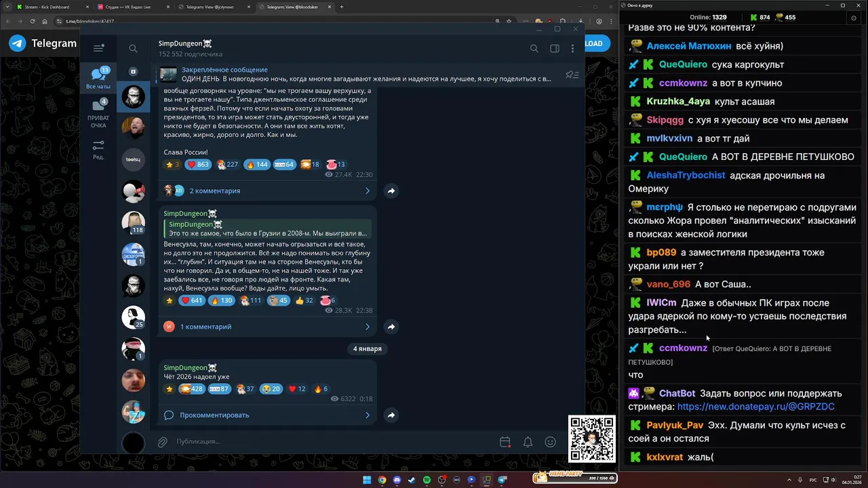Click 'Прокомментировать' to comment on post
The height and width of the screenshot is (488, 868).
pos(268,415)
